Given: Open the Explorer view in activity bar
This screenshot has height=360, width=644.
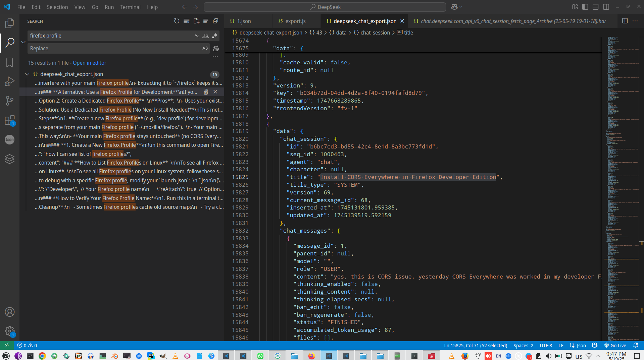Looking at the screenshot, I should point(9,23).
